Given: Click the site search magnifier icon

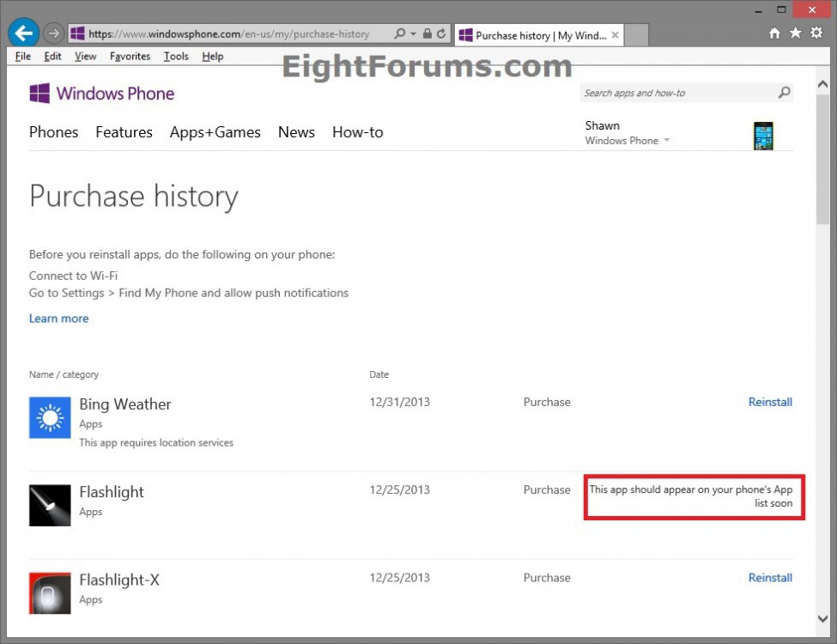Looking at the screenshot, I should pos(784,93).
